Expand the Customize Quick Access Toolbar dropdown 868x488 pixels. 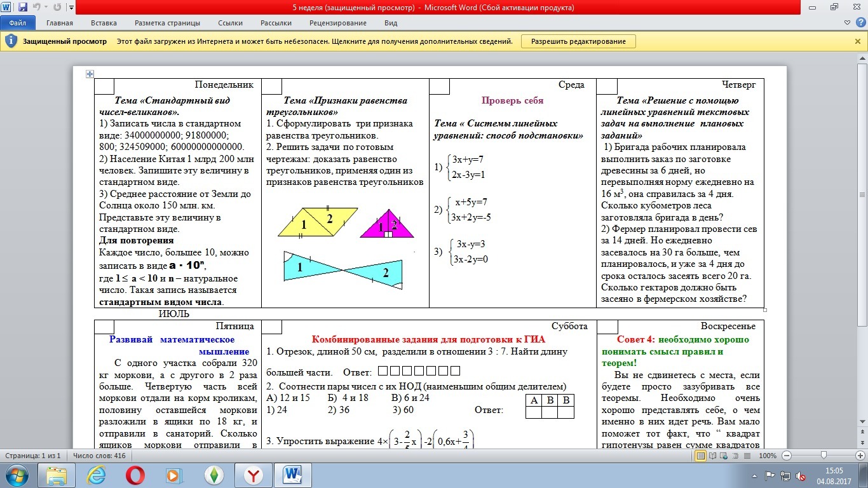tap(70, 9)
